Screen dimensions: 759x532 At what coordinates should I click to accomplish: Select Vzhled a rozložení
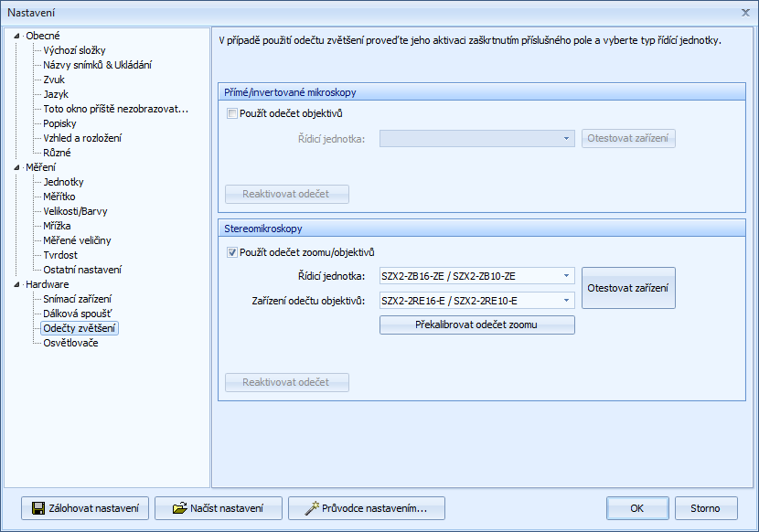[82, 138]
